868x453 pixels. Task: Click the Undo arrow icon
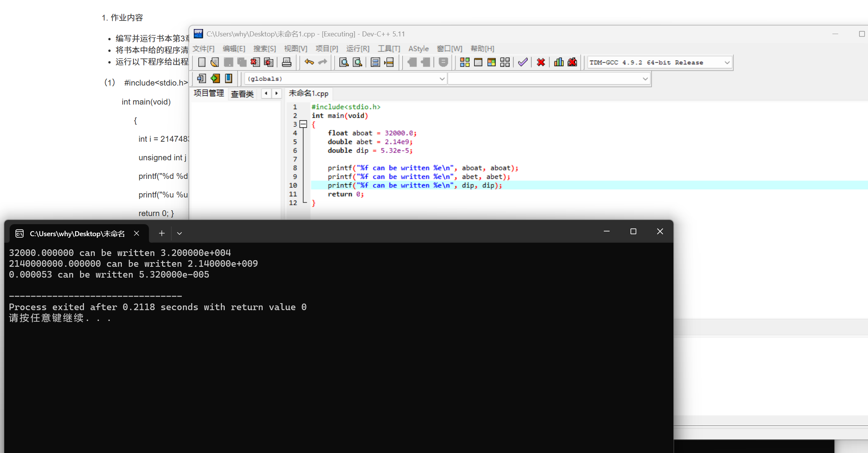[x=309, y=62]
